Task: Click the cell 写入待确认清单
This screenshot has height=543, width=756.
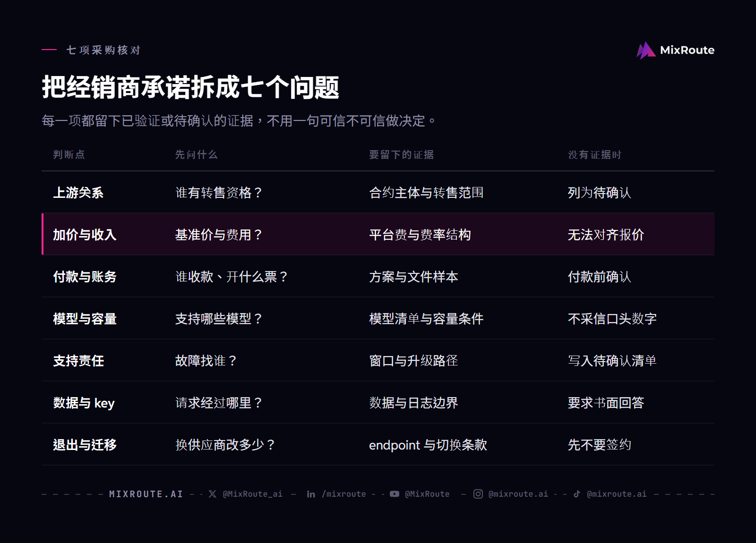Action: click(x=612, y=361)
